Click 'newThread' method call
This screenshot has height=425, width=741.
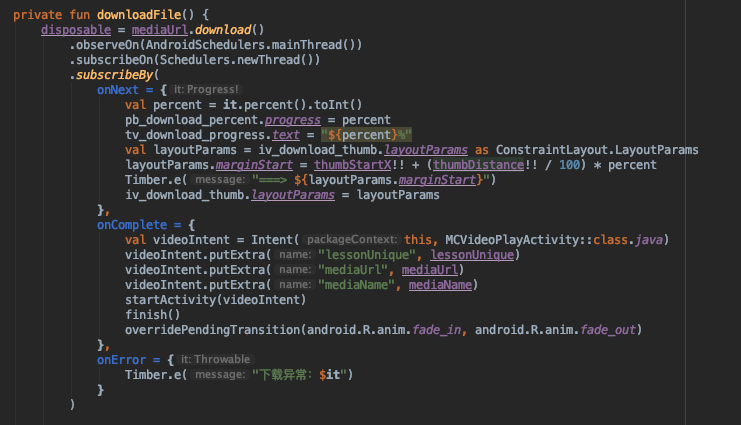click(268, 60)
